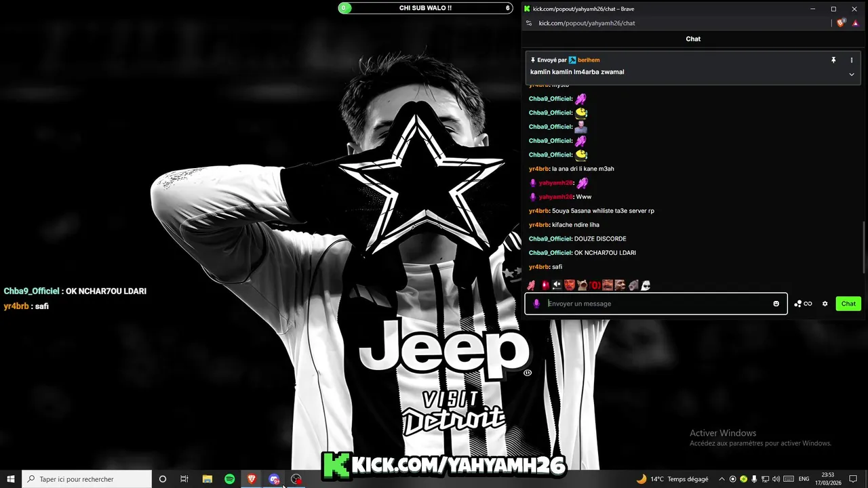Open the clock showing 23:53 17/03/2026
The width and height of the screenshot is (868, 488).
pyautogui.click(x=828, y=479)
